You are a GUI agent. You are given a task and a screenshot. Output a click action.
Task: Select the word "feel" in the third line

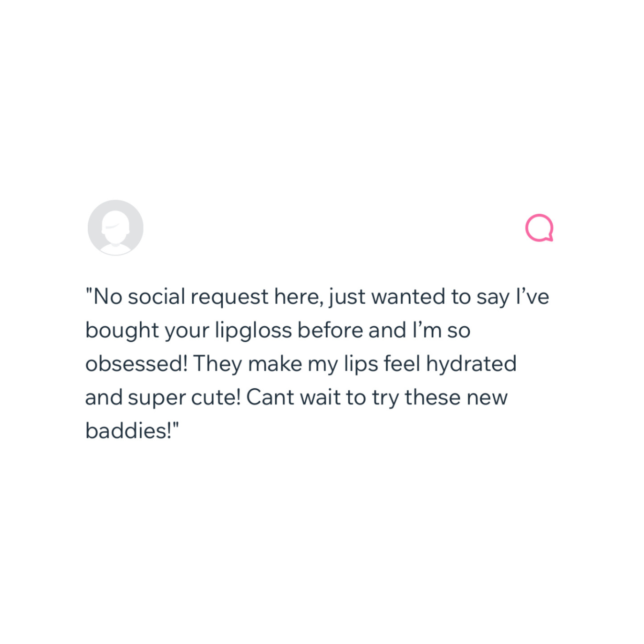pos(402,364)
